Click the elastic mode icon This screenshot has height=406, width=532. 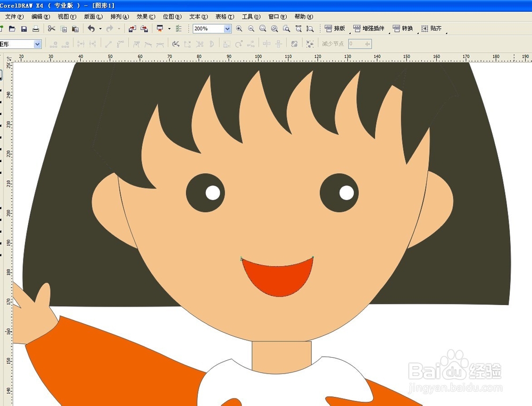click(294, 44)
